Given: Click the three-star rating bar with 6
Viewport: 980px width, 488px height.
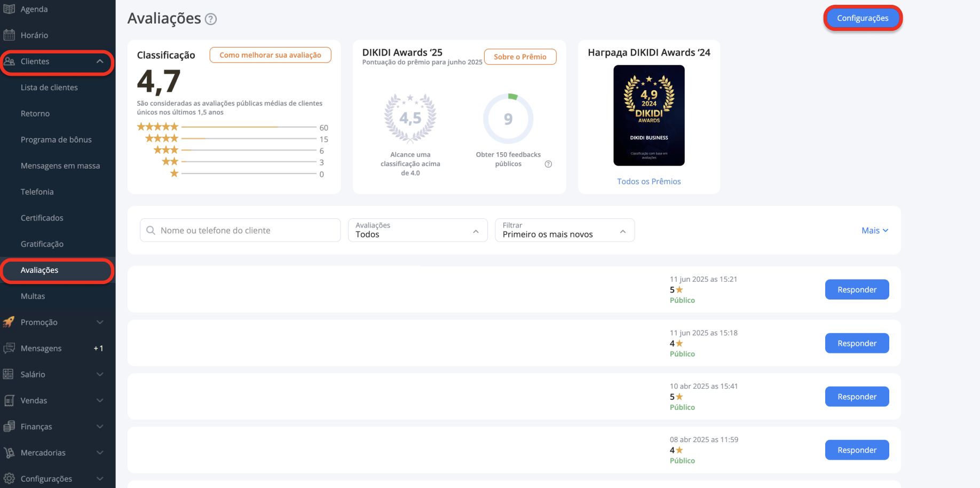Looking at the screenshot, I should point(249,151).
